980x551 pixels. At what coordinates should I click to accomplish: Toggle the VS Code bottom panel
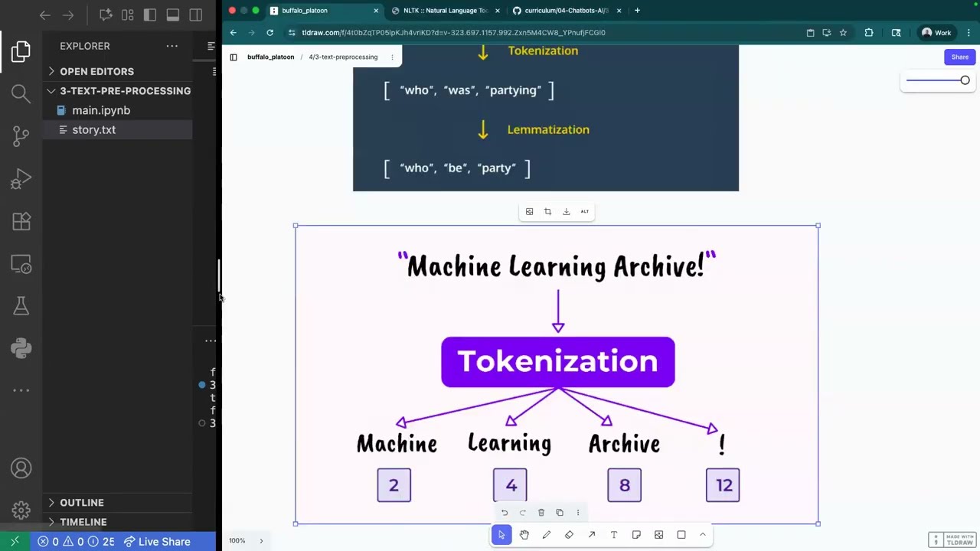point(173,15)
